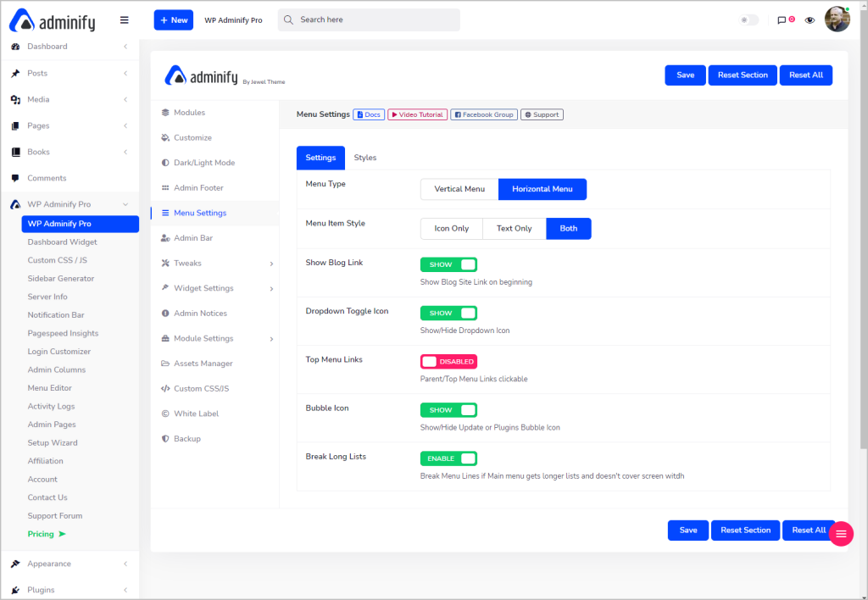868x600 pixels.
Task: Open the pink floating menu button
Action: (x=841, y=534)
